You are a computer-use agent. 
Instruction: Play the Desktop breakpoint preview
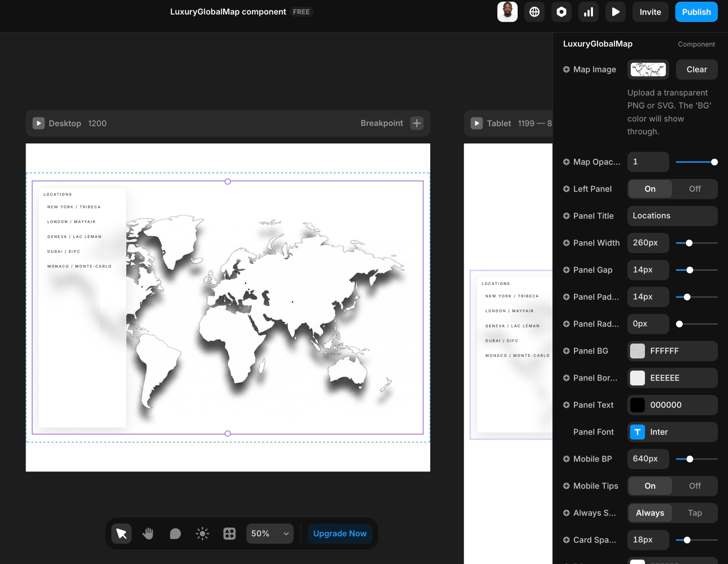pyautogui.click(x=39, y=123)
